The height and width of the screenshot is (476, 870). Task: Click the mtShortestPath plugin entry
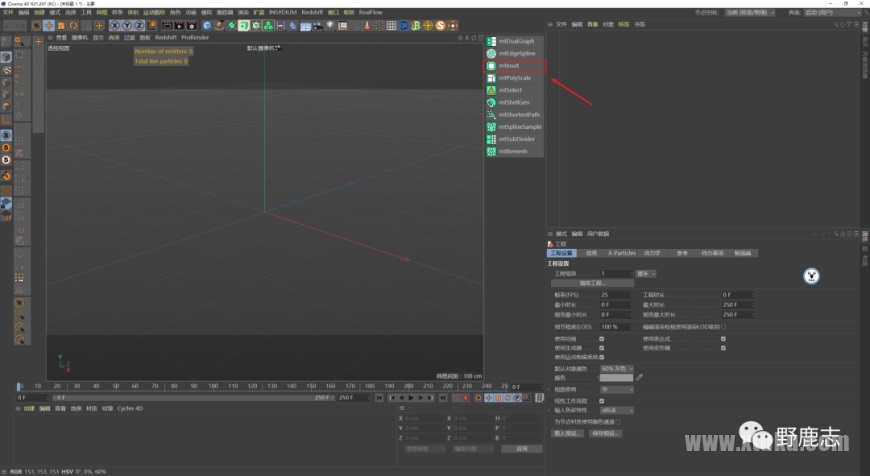(514, 114)
